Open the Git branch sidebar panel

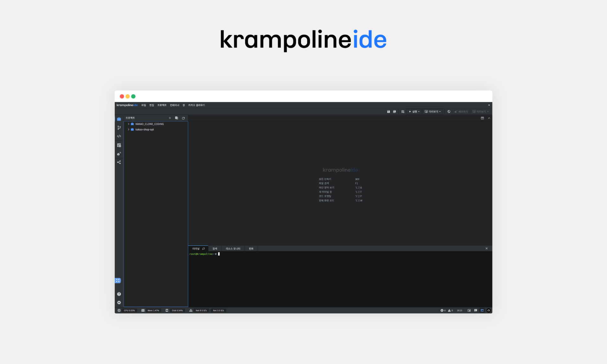tap(119, 128)
